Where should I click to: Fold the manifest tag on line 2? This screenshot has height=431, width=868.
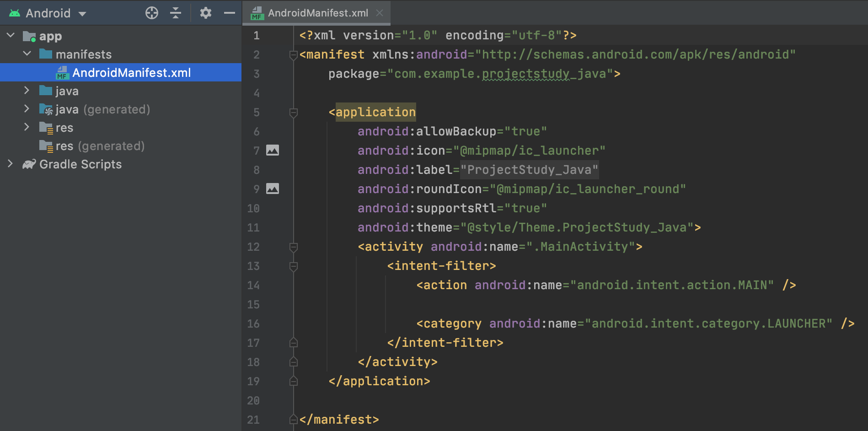click(294, 55)
